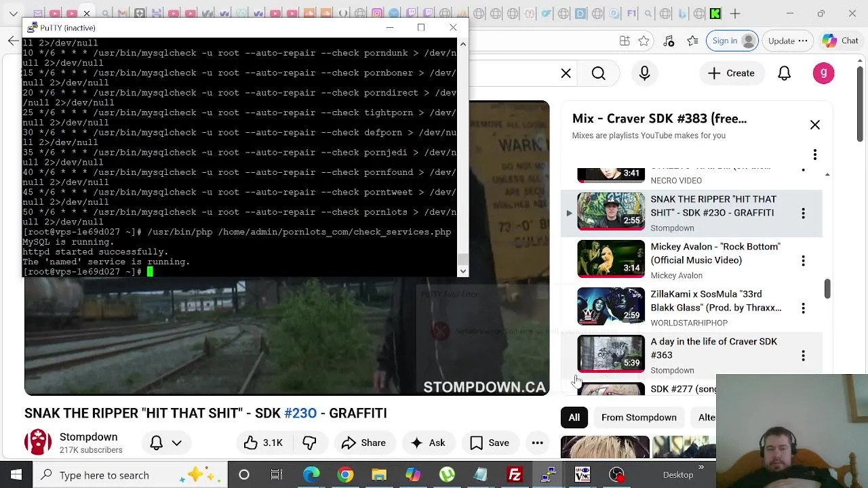Open OBS Studio from taskbar

coord(616,475)
